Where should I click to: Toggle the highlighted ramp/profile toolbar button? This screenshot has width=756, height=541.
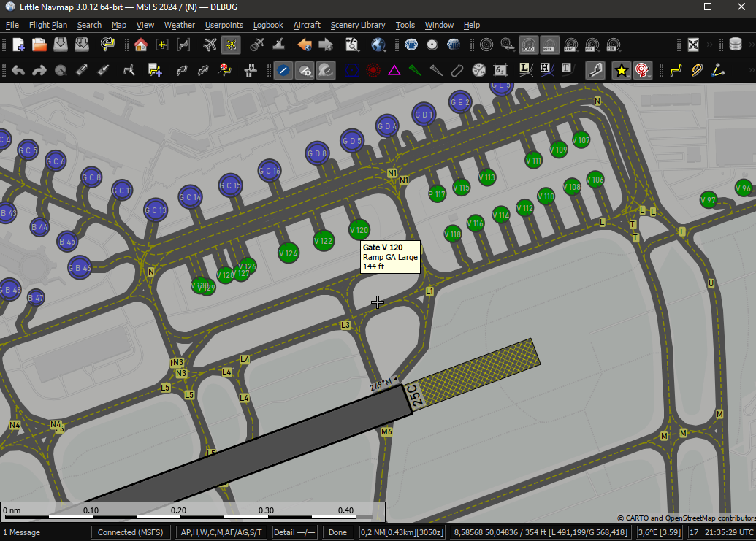[595, 70]
